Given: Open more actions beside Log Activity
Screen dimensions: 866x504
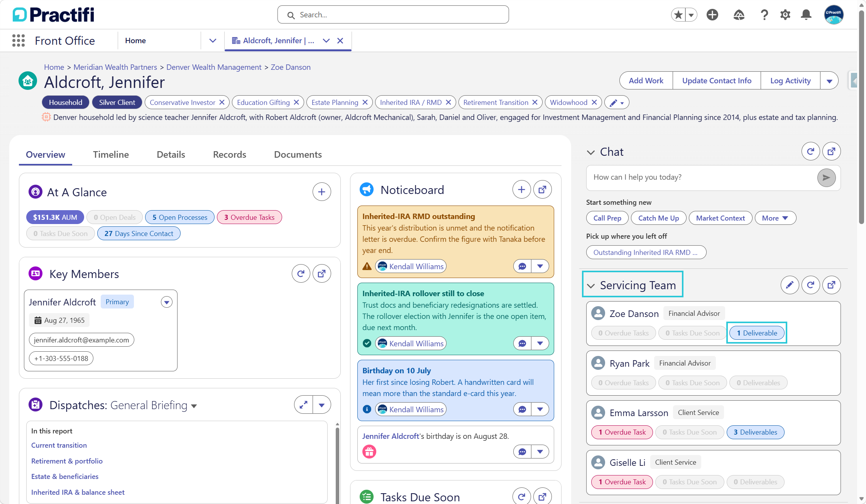Looking at the screenshot, I should tap(829, 81).
